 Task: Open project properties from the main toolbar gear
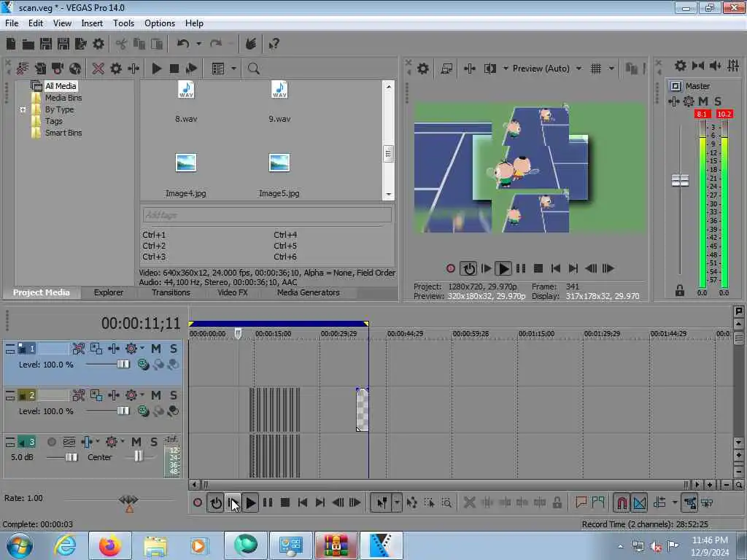tap(98, 44)
